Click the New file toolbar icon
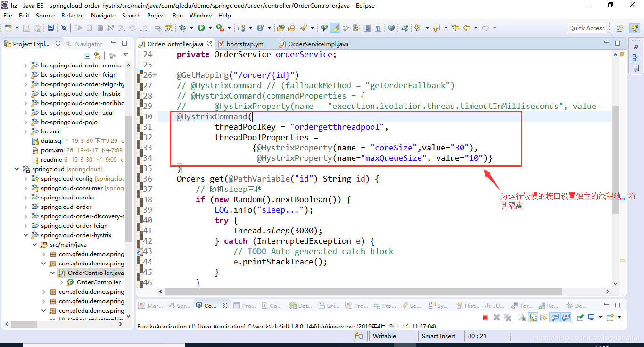Viewport: 644px width, 347px height. (8, 28)
